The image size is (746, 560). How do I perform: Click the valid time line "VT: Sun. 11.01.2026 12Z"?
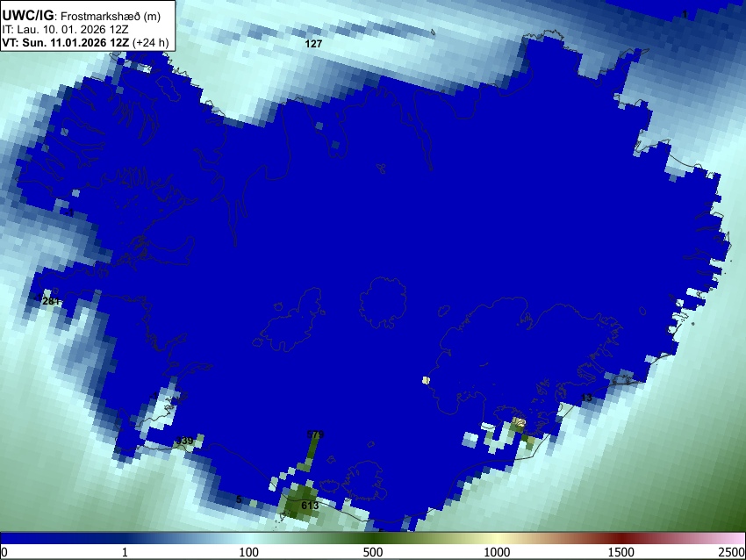[x=65, y=42]
